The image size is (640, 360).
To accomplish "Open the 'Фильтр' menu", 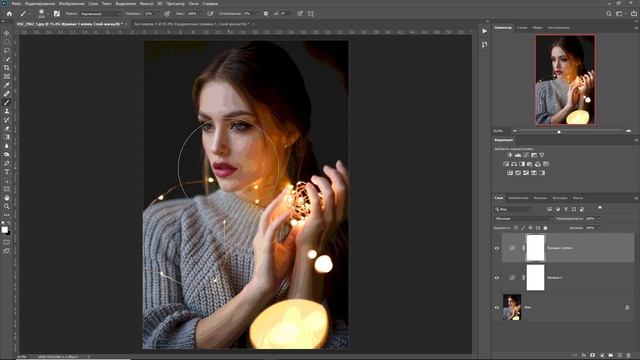I will (147, 3).
